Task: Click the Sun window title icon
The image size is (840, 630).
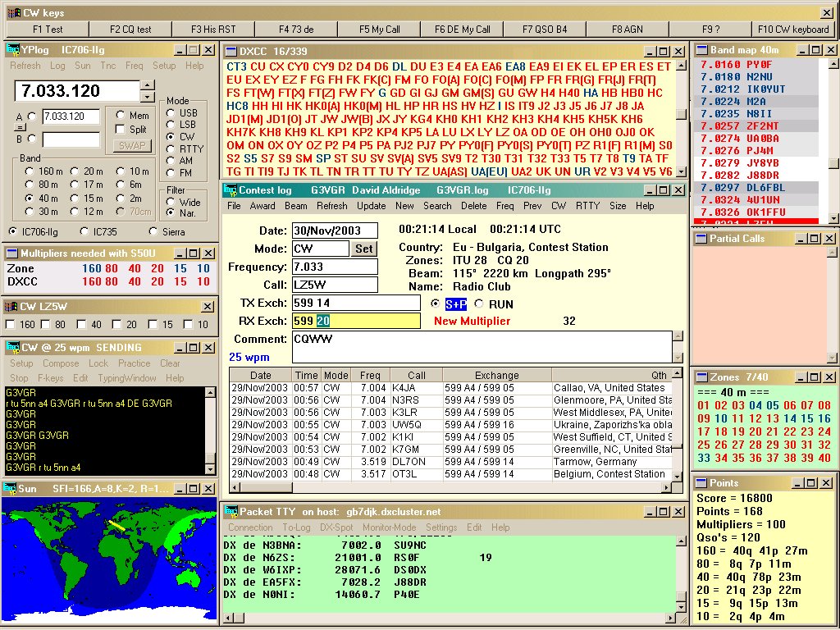Action: [11, 488]
